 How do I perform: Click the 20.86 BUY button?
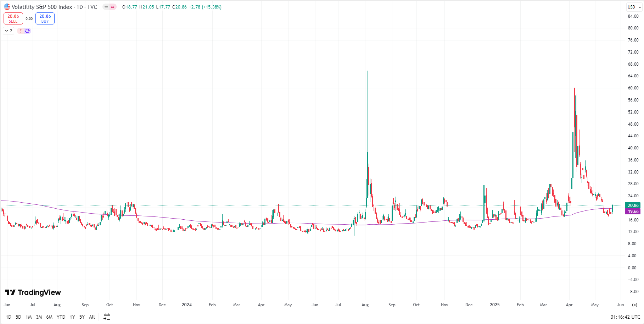45,18
